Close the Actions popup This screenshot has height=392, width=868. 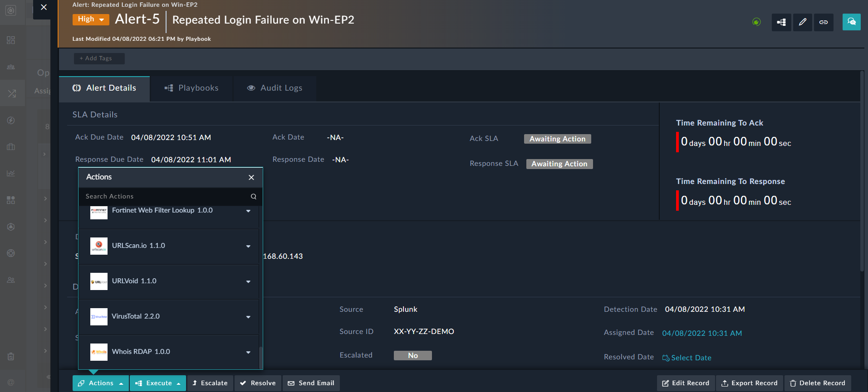pyautogui.click(x=251, y=177)
